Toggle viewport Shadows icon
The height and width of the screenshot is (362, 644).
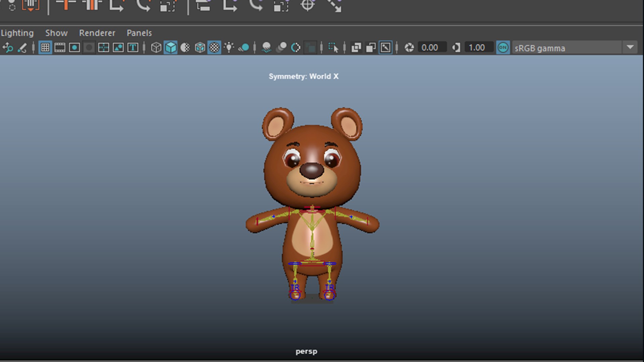point(244,48)
